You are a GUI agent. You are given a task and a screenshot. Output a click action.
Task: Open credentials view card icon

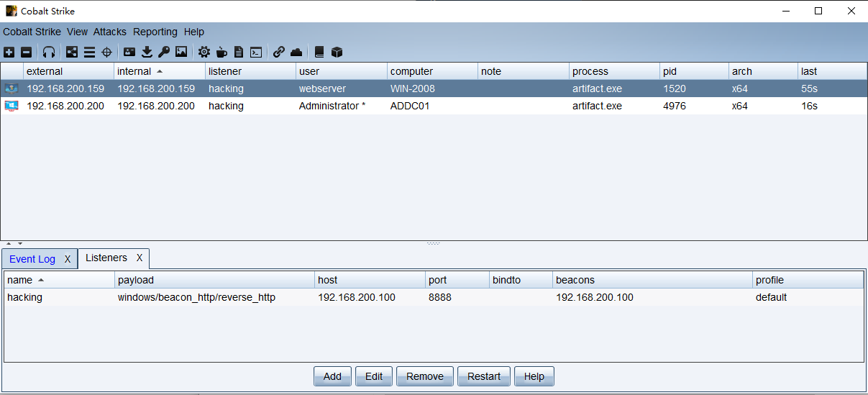tap(129, 52)
